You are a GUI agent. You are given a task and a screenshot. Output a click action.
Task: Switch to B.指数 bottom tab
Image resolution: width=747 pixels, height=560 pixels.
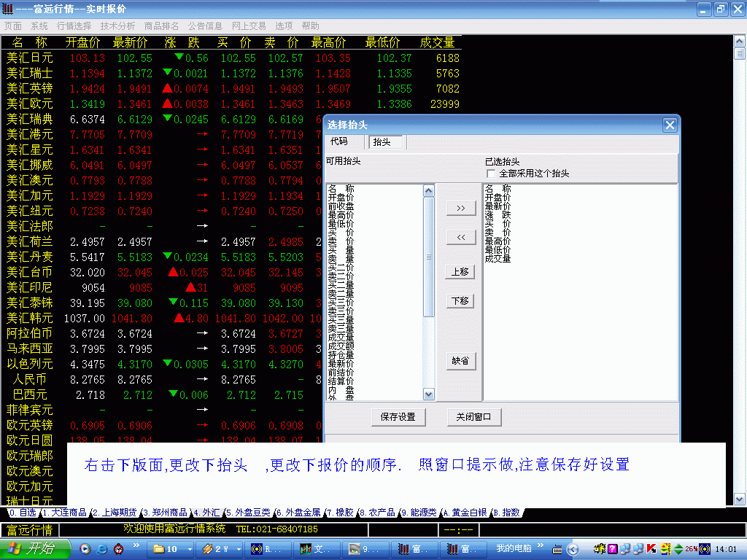pyautogui.click(x=506, y=513)
